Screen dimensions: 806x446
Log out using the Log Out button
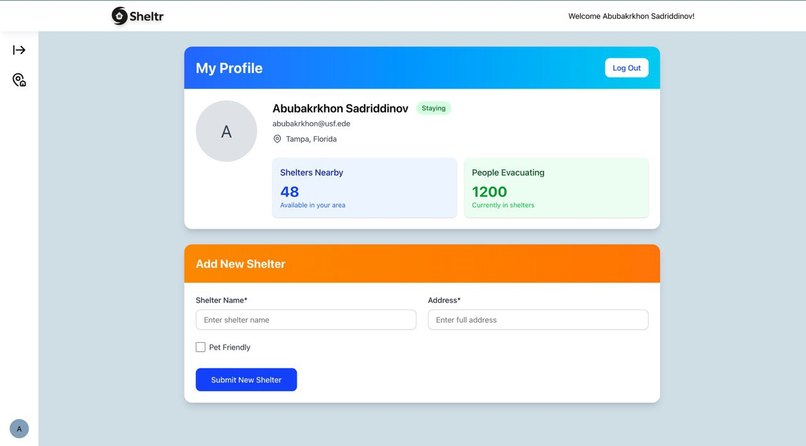coord(627,68)
